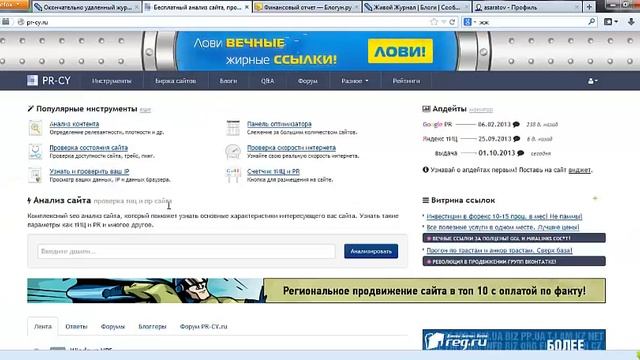The height and width of the screenshot is (360, 640).
Task: Switch to Живой Журнал browser tab
Action: (416, 7)
